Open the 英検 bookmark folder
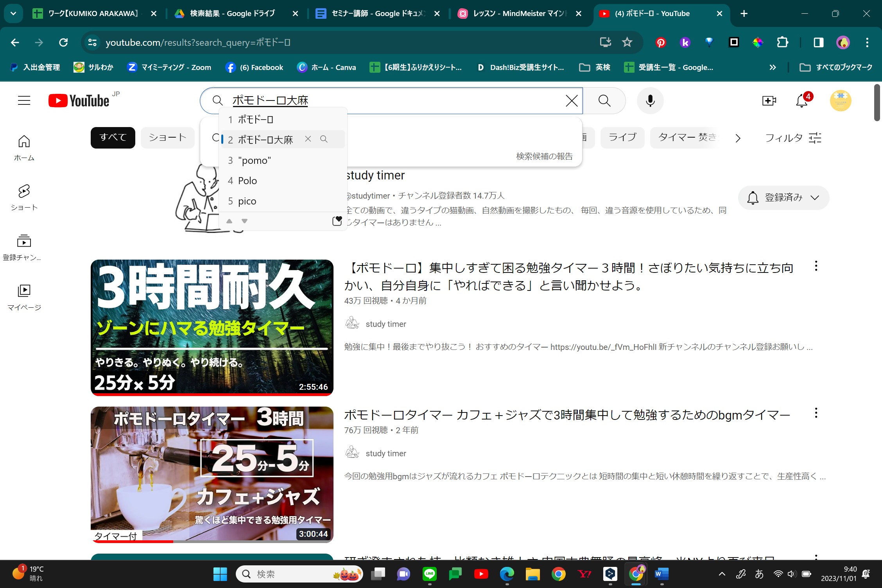This screenshot has height=588, width=882. click(x=595, y=67)
